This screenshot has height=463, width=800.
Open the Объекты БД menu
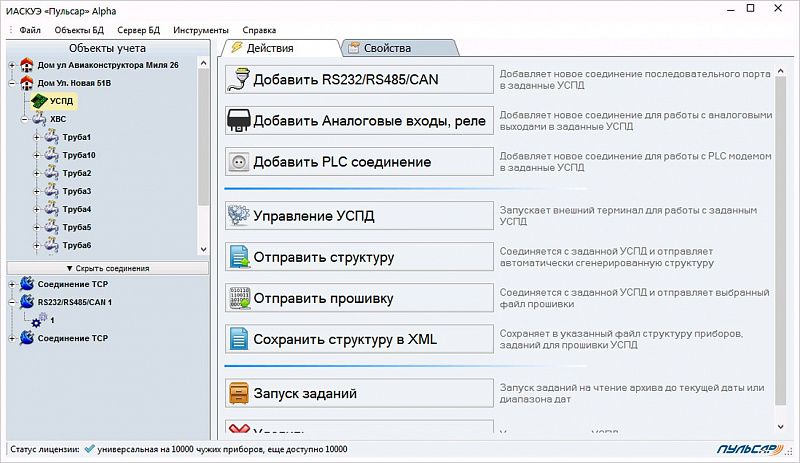pyautogui.click(x=79, y=30)
